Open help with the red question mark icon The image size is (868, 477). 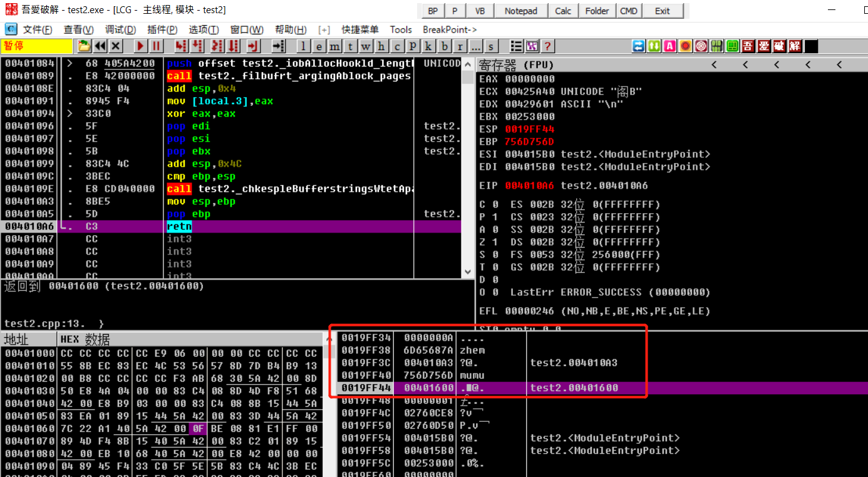[x=547, y=46]
